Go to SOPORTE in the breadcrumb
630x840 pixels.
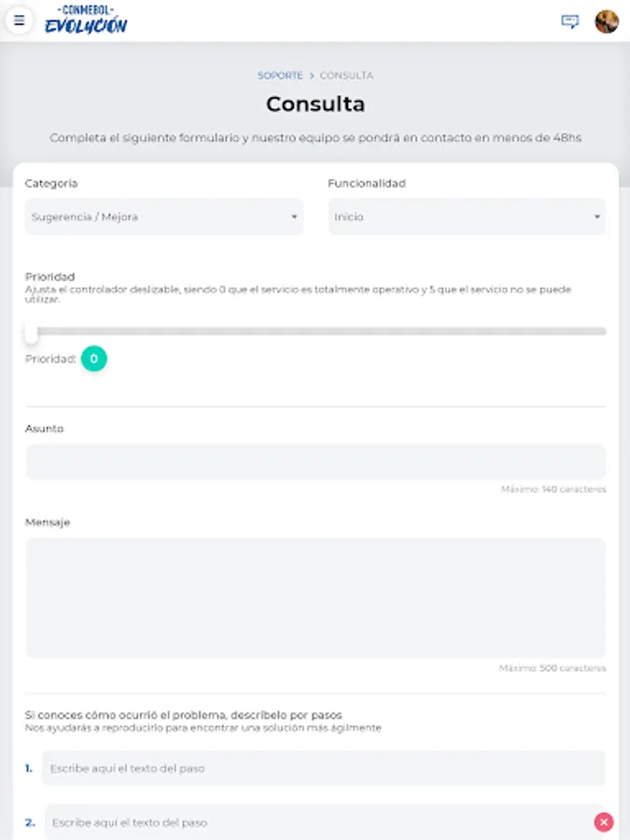280,76
